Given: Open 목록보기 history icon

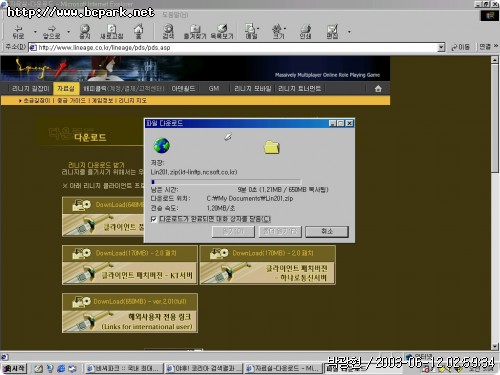Looking at the screenshot, I should 222,32.
